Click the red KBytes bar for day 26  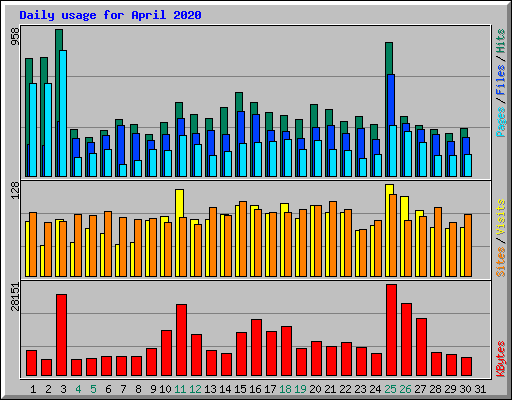(406, 339)
